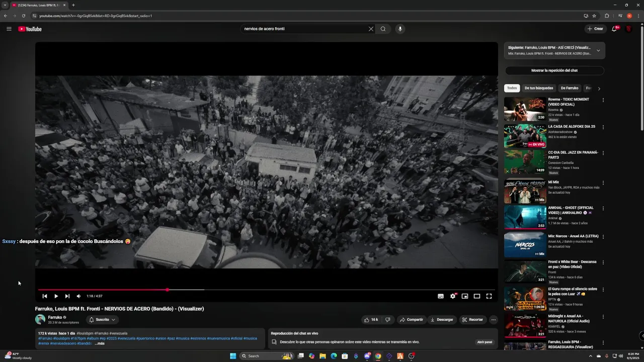Bookmark page with star icon
This screenshot has height=362, width=644.
coord(594,16)
